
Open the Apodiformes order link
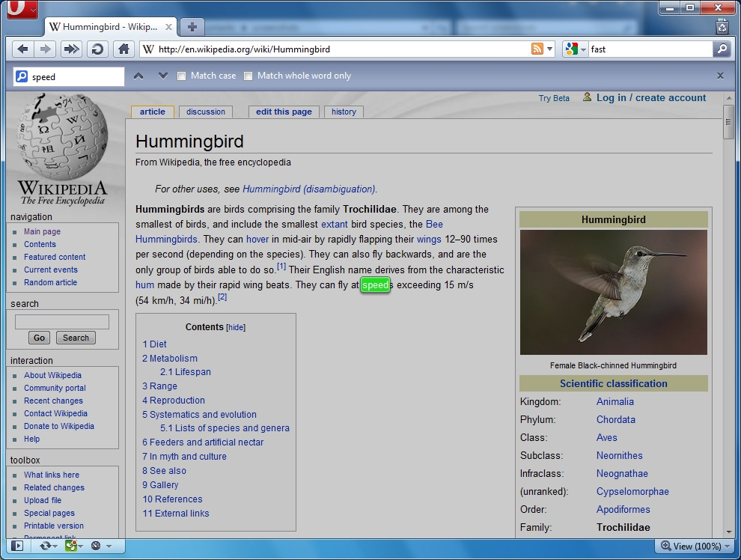pyautogui.click(x=623, y=509)
